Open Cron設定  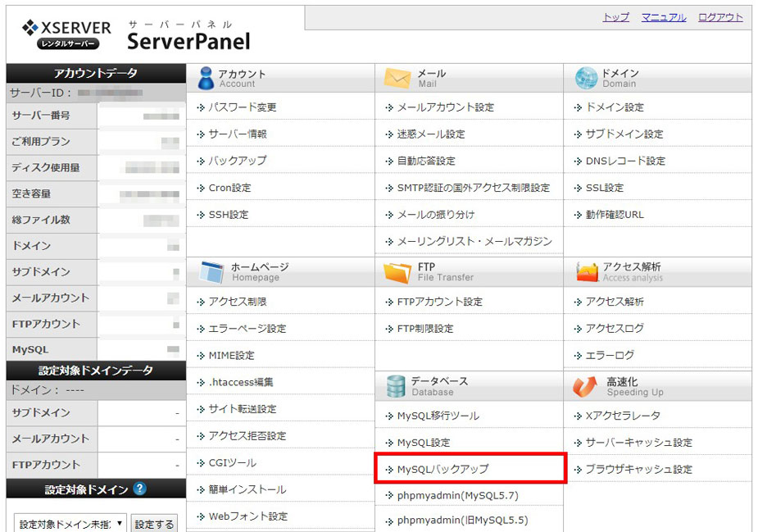(229, 188)
